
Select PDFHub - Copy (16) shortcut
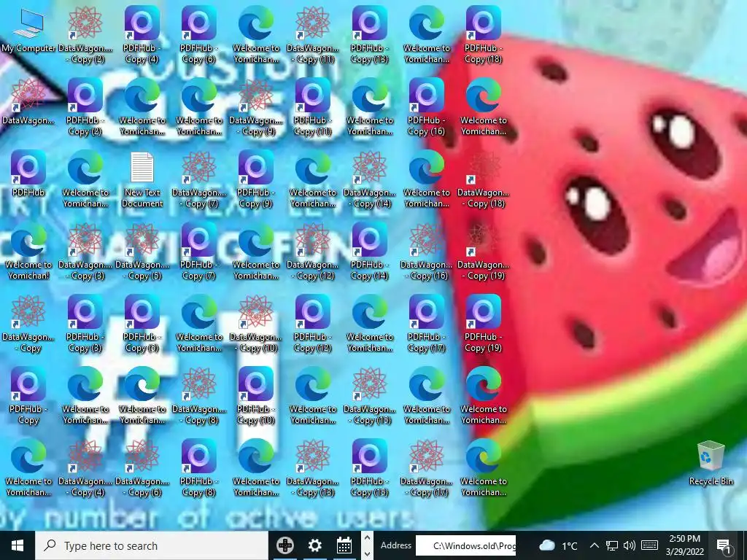(x=426, y=108)
